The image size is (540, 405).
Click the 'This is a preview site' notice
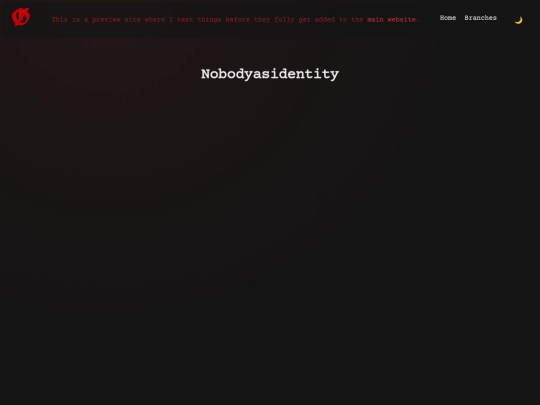click(x=235, y=20)
